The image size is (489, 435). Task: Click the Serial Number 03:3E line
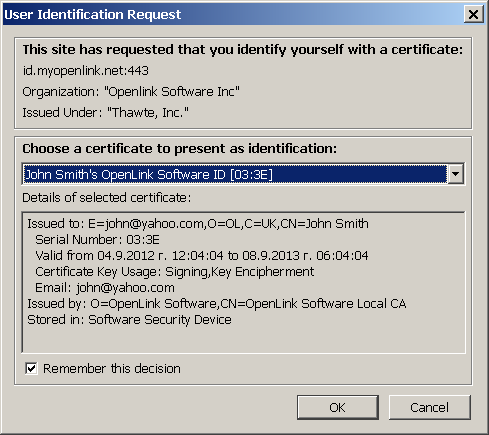[97, 240]
